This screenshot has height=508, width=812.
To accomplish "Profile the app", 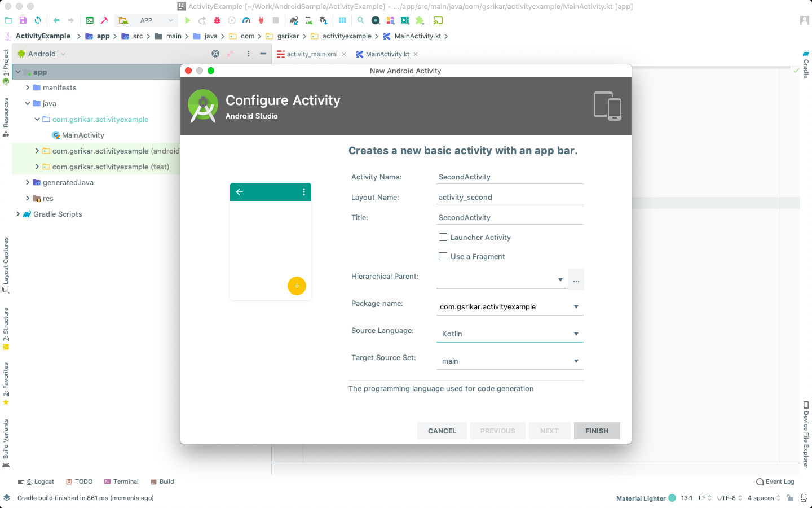I will click(x=246, y=20).
